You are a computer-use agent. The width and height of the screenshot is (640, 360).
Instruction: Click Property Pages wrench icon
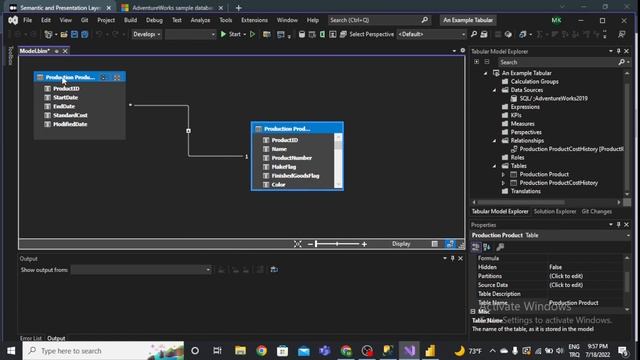[x=500, y=247]
